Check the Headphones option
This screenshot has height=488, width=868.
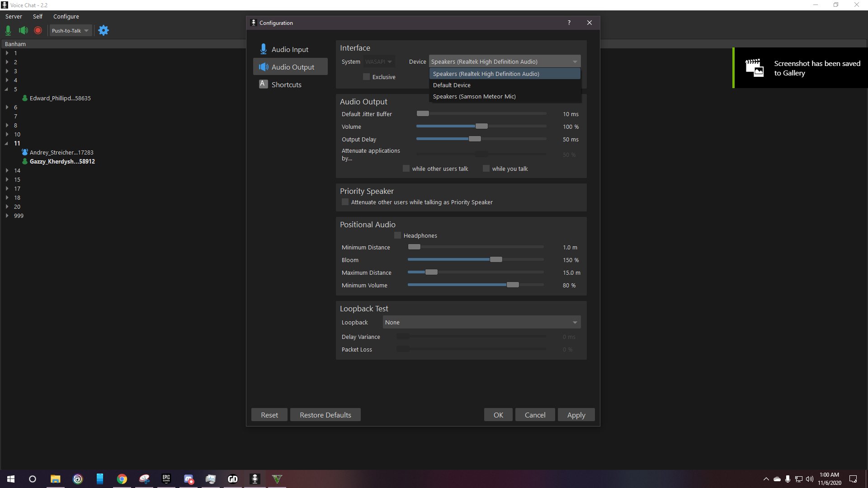point(398,235)
